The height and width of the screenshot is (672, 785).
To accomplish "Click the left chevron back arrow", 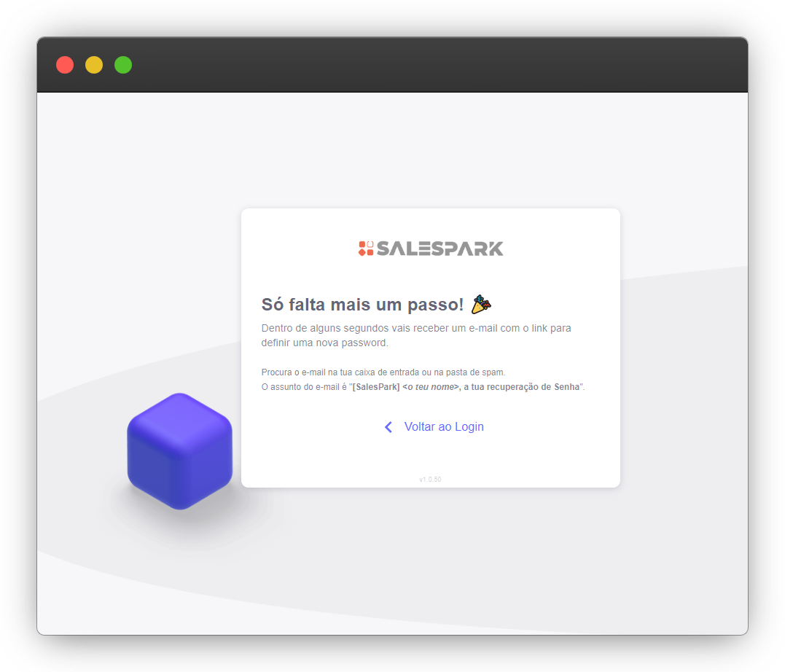I will coord(388,427).
